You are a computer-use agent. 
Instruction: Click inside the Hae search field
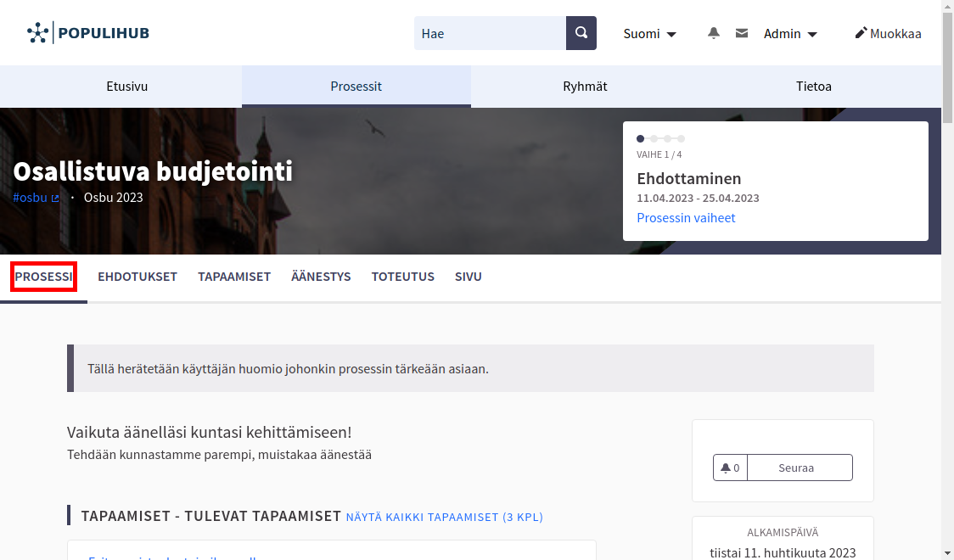pos(490,33)
